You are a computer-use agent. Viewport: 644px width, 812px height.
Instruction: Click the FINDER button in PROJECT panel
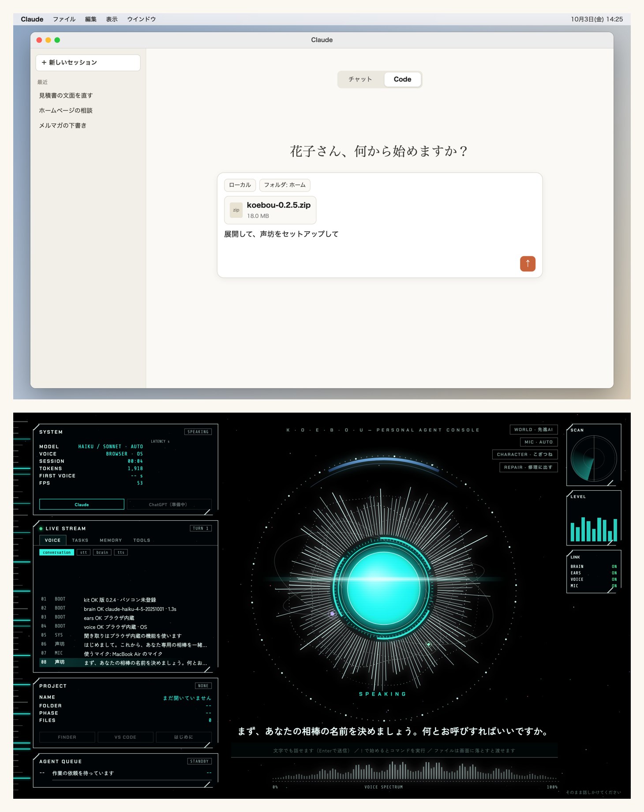67,737
